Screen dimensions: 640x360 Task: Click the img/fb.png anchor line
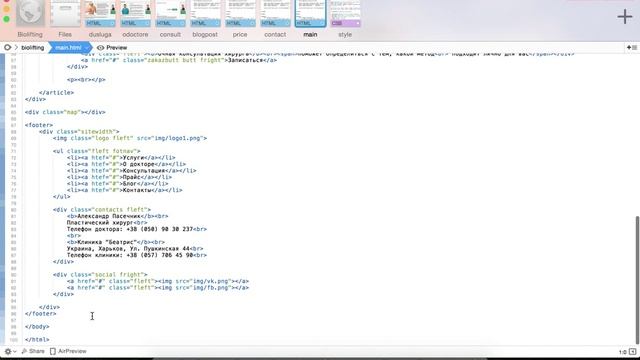click(x=158, y=288)
